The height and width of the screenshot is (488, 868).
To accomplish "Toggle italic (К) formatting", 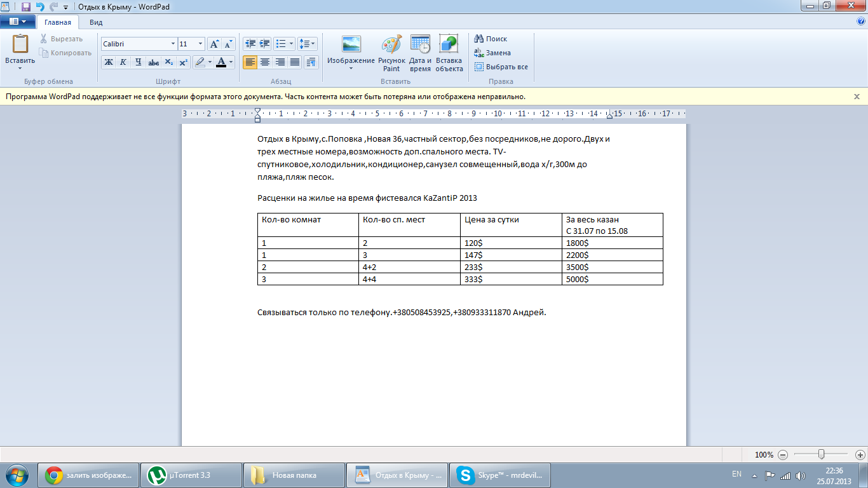I will pos(123,62).
